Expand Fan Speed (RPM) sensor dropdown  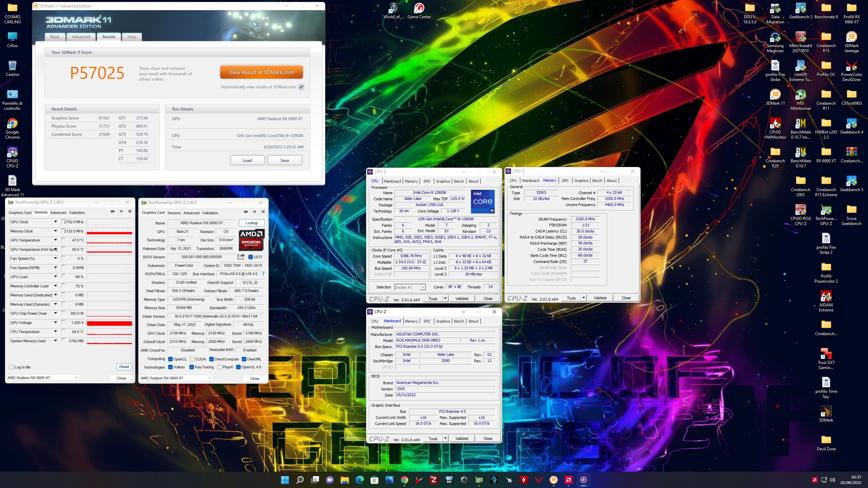[x=55, y=267]
